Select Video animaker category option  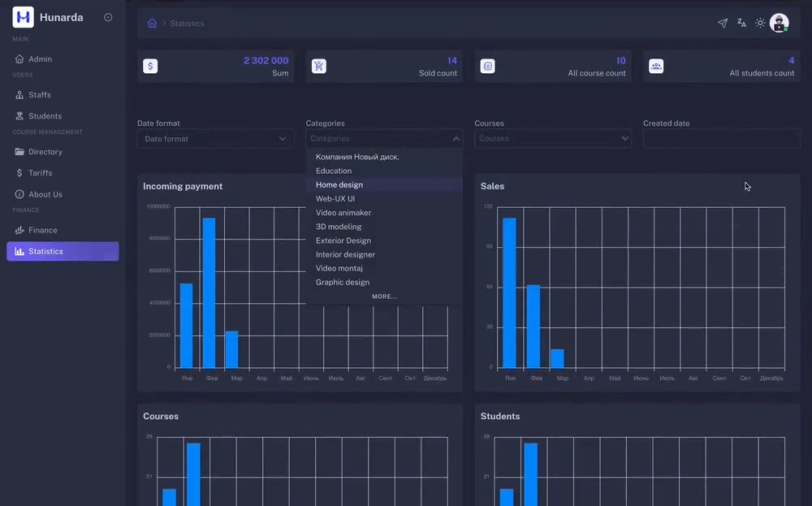384,213
